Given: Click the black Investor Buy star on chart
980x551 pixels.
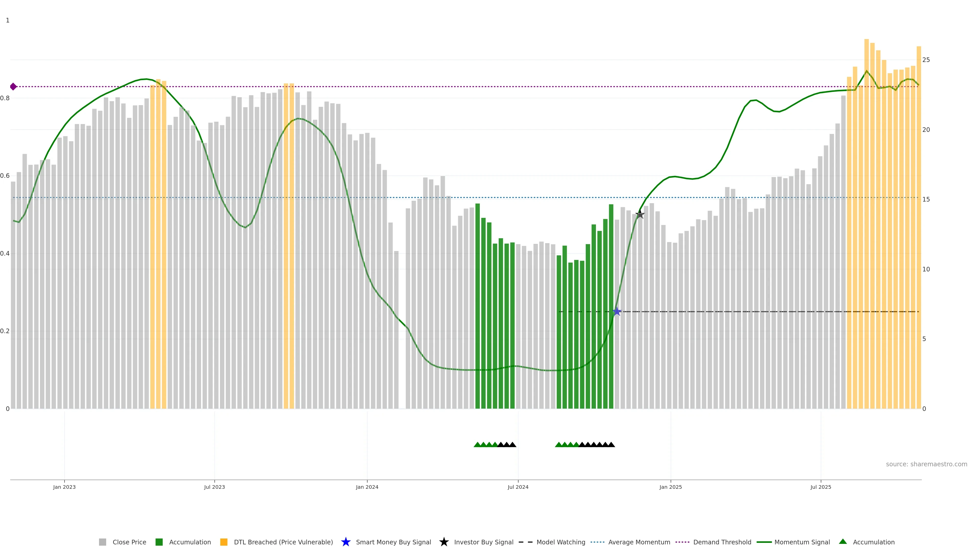Looking at the screenshot, I should click(640, 215).
